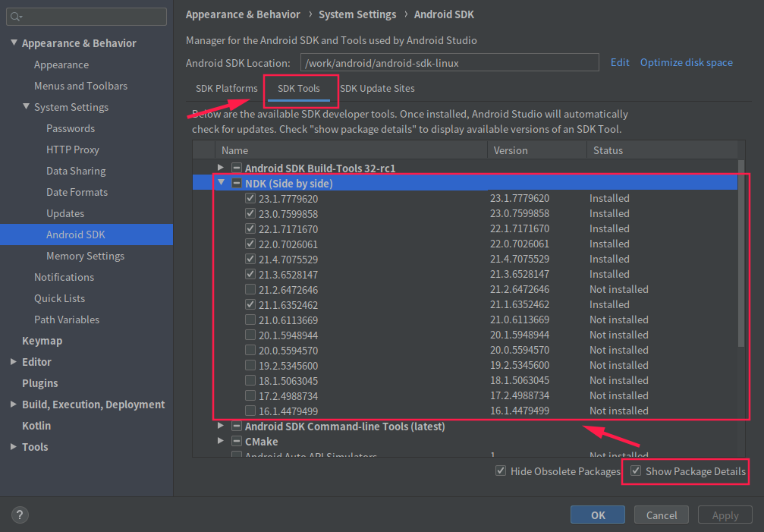Open Notifications settings

pos(64,277)
